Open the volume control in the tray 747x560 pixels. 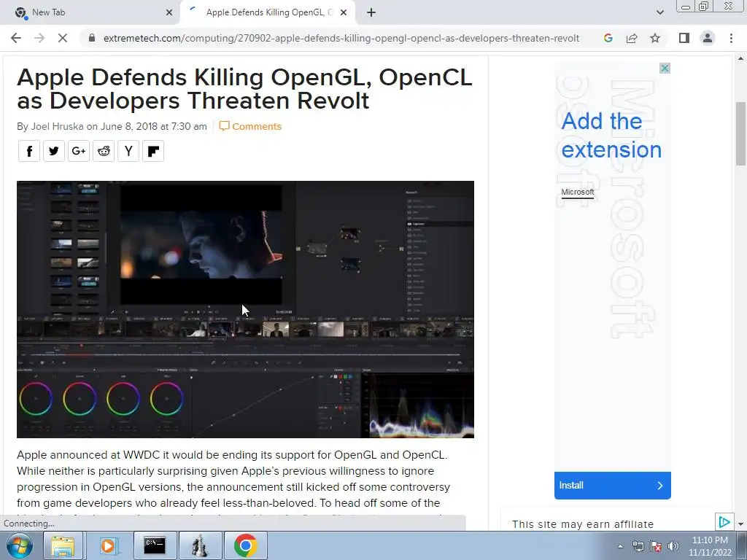click(x=673, y=546)
